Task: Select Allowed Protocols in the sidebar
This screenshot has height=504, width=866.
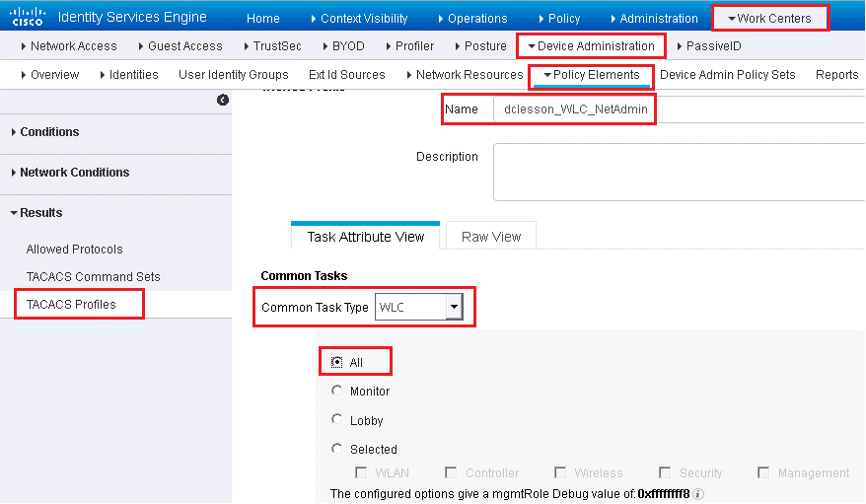Action: (x=75, y=249)
